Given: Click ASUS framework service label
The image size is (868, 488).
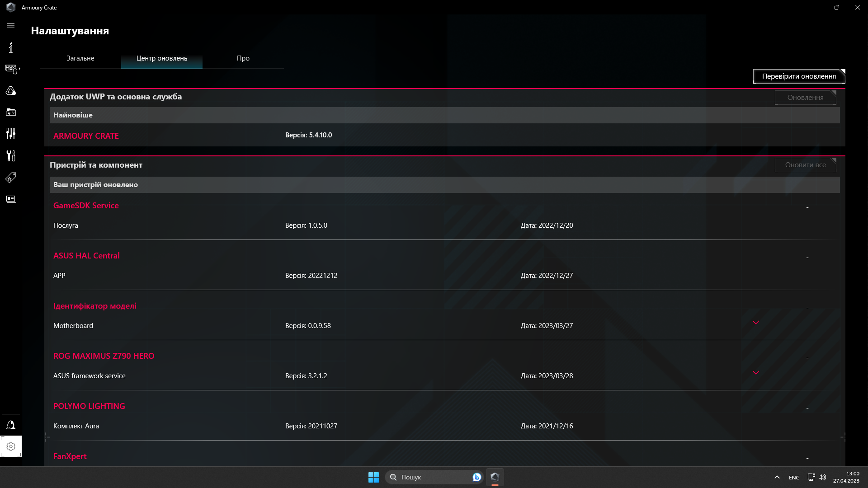Looking at the screenshot, I should point(90,376).
